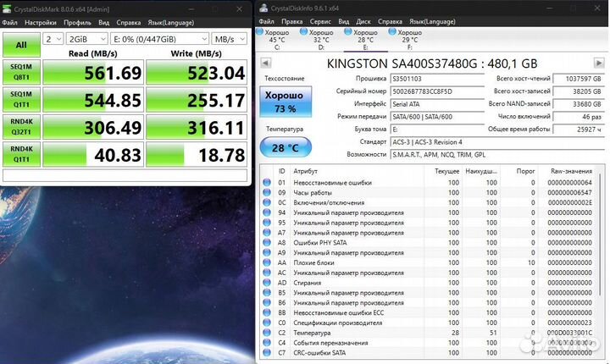The height and width of the screenshot is (364, 610).
Task: Open Файл menu in CrystalDiskInfo
Action: pyautogui.click(x=267, y=21)
